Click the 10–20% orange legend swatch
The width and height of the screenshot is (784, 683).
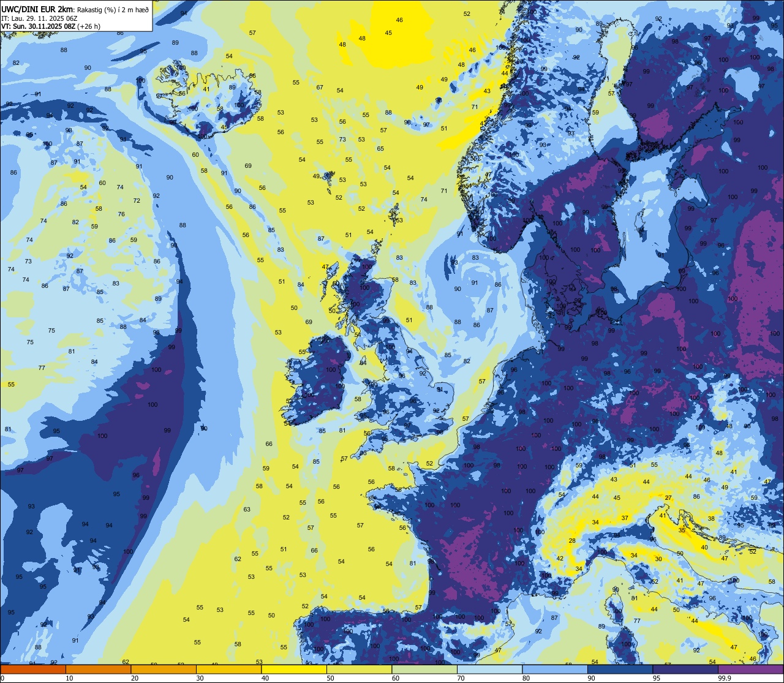pyautogui.click(x=98, y=669)
